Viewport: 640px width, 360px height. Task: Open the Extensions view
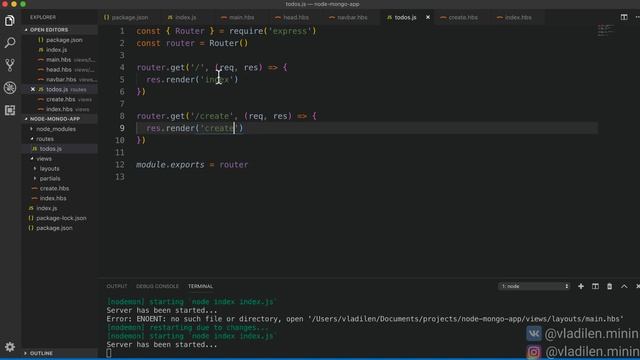(10, 110)
